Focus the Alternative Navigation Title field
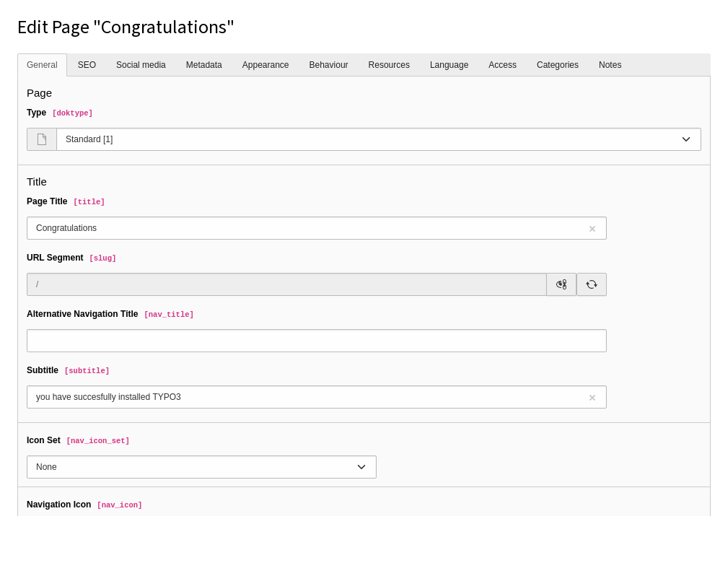This screenshot has width=728, height=563. pyautogui.click(x=317, y=341)
